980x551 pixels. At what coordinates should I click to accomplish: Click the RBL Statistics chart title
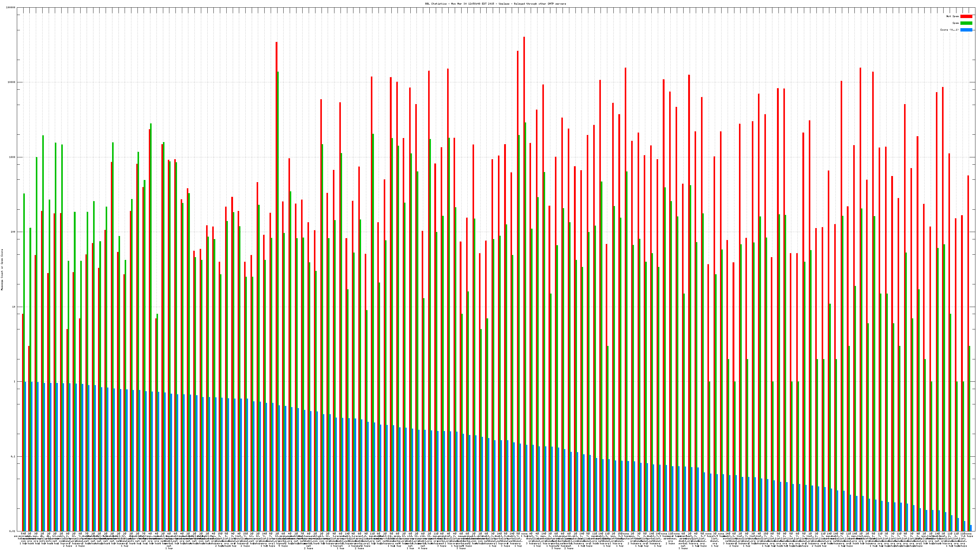495,4
